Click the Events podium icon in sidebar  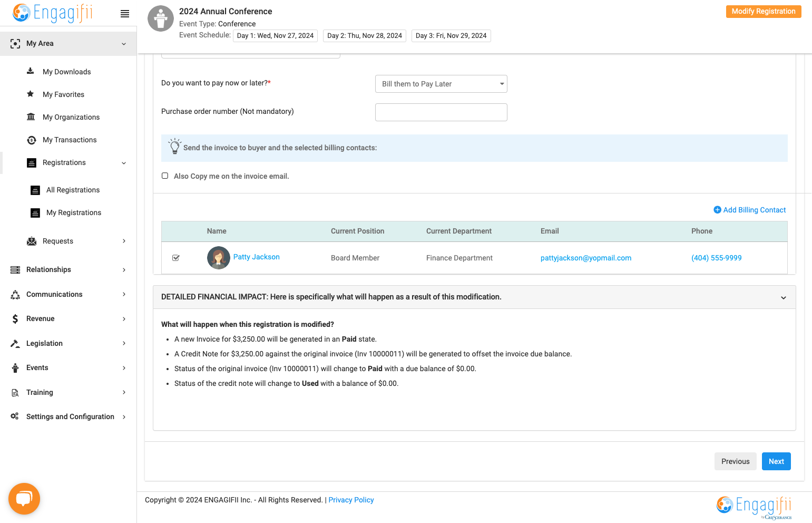tap(15, 367)
